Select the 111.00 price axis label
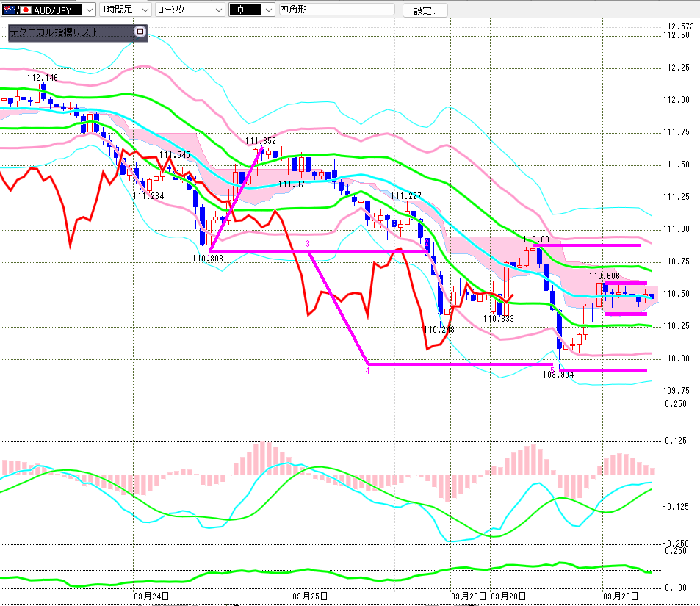The image size is (700, 606). pyautogui.click(x=676, y=229)
